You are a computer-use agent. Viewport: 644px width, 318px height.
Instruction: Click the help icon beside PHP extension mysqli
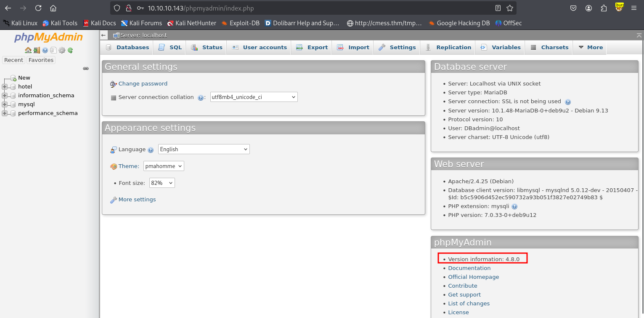click(x=514, y=207)
